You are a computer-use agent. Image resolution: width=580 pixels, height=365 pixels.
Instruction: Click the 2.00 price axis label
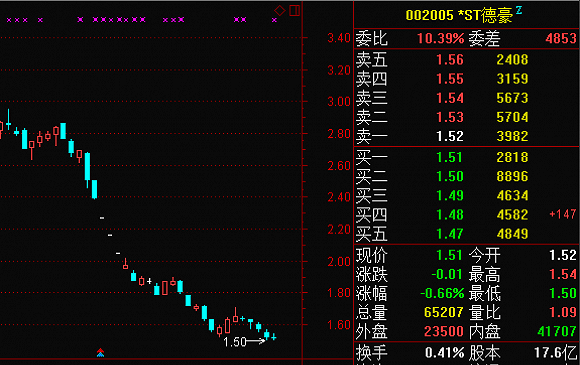click(x=339, y=262)
